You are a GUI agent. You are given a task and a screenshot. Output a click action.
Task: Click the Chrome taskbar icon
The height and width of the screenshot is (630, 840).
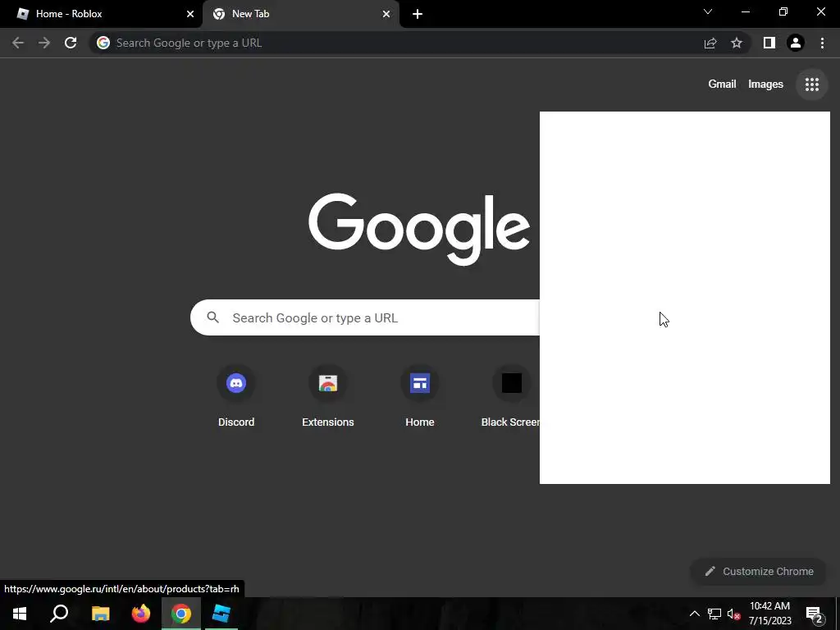click(x=181, y=614)
